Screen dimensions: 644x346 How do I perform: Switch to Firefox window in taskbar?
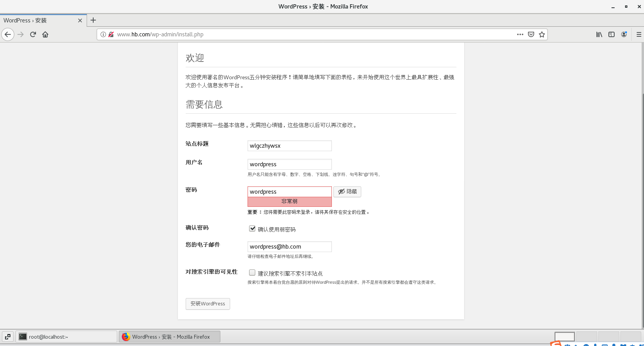click(x=169, y=337)
